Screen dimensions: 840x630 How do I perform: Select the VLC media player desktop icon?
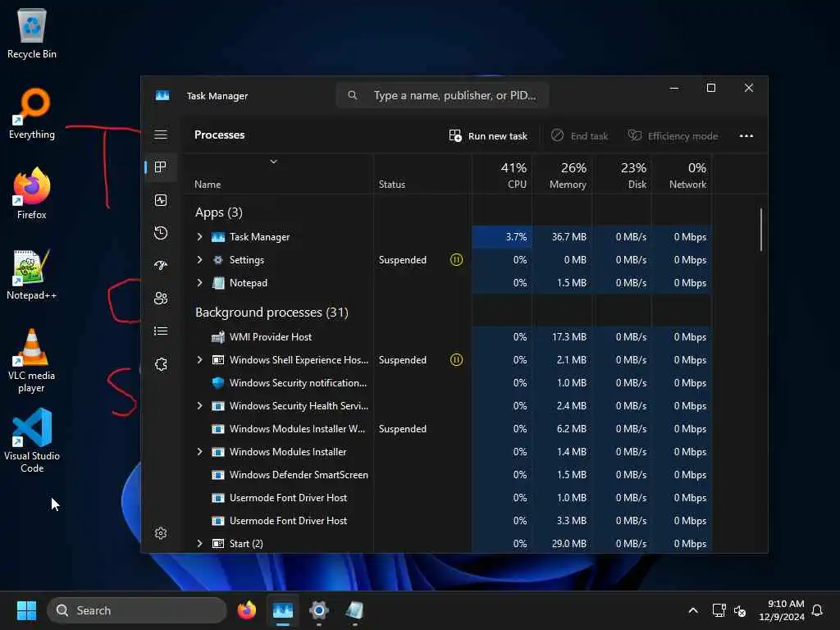click(32, 361)
